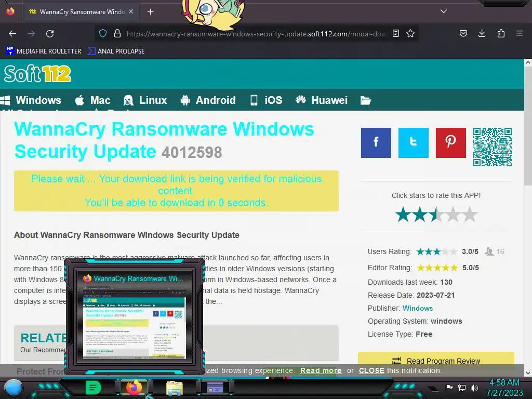Click the WannaCry Ransomware tab title
532x399 pixels.
pyautogui.click(x=83, y=12)
